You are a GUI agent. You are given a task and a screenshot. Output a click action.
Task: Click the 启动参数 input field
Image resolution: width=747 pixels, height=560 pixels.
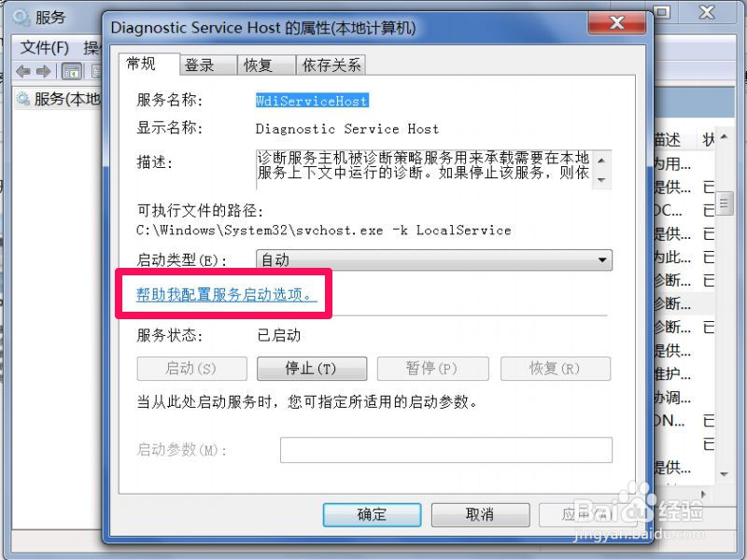pyautogui.click(x=446, y=450)
